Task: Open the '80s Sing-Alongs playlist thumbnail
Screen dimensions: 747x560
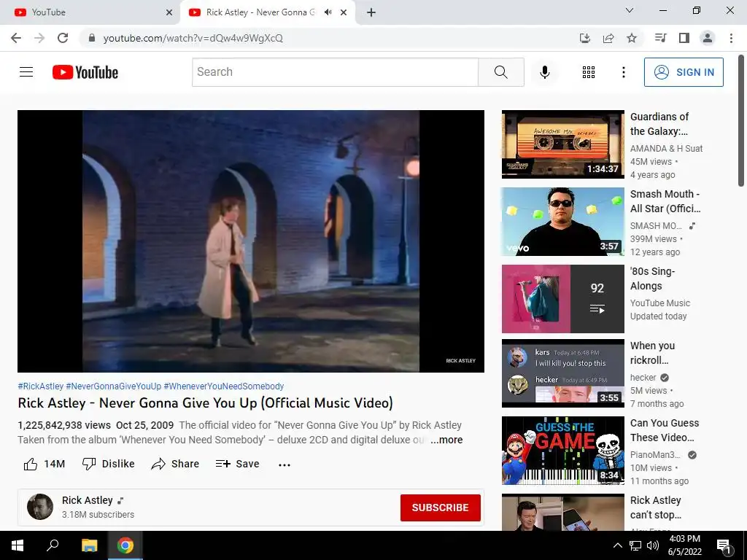Action: point(562,298)
